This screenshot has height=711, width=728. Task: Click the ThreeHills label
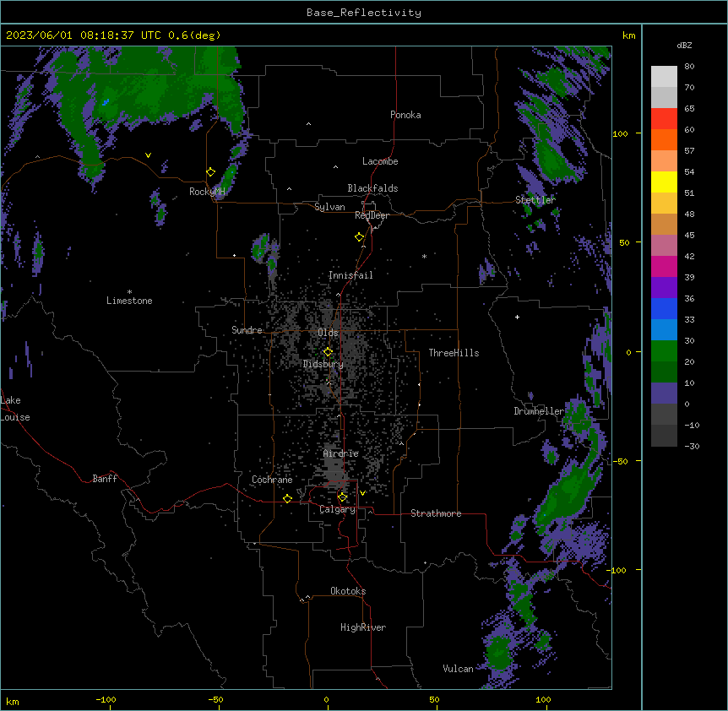[x=454, y=353]
